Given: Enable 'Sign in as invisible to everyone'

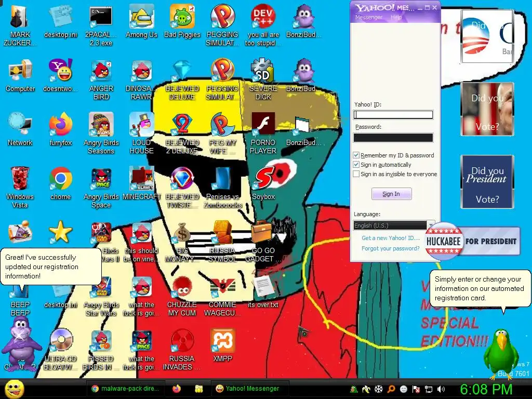Looking at the screenshot, I should 356,174.
